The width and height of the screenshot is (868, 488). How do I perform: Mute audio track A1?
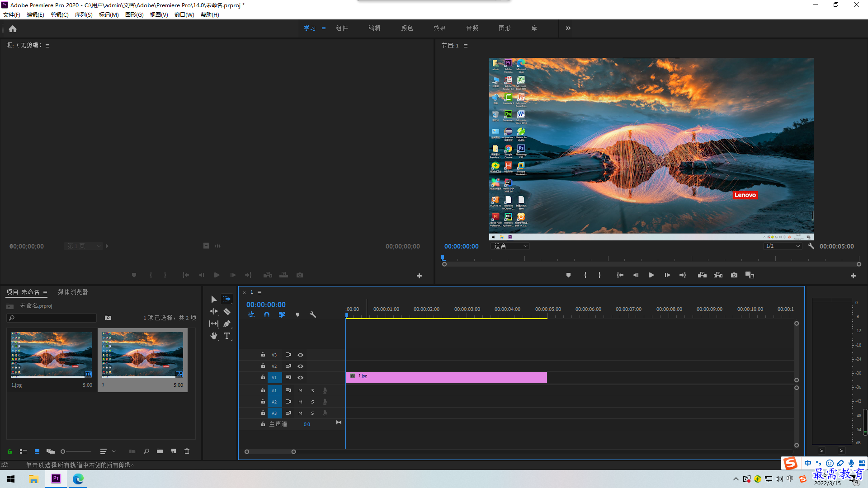point(300,390)
